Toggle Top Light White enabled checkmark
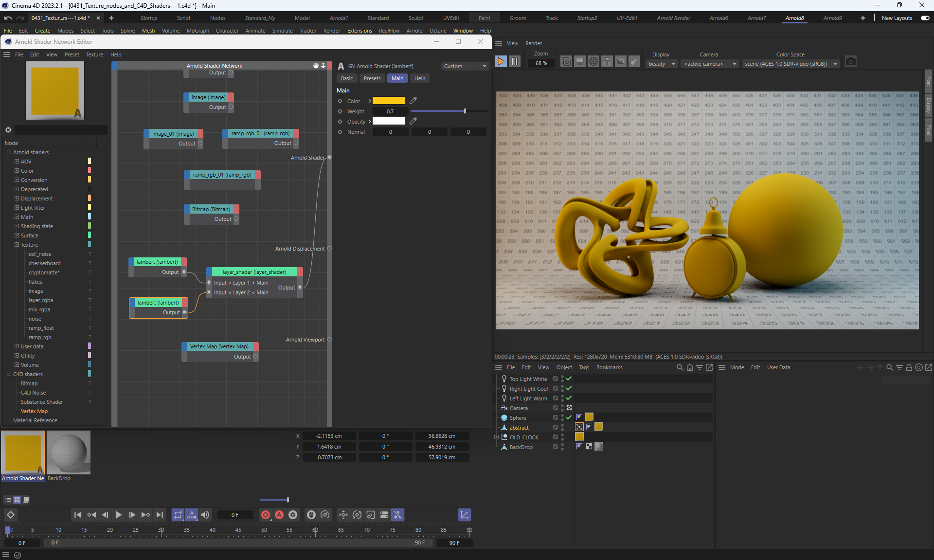This screenshot has width=934, height=560. (x=569, y=379)
